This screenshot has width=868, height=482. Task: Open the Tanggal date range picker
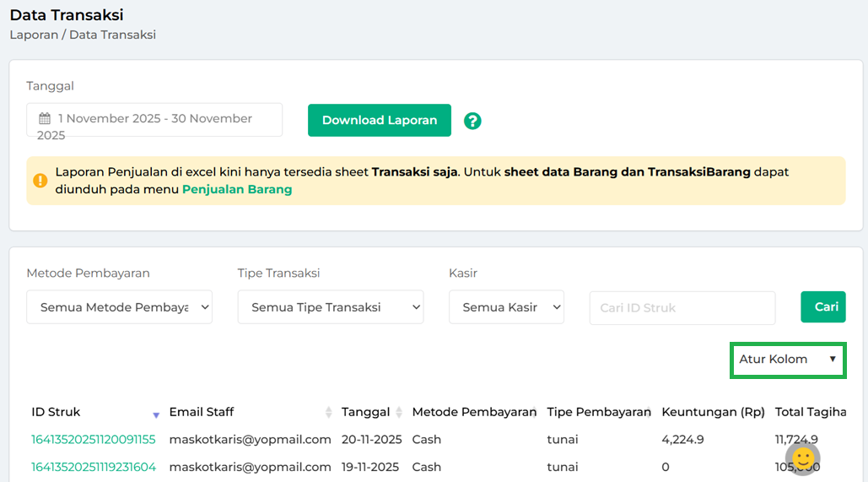click(x=154, y=120)
